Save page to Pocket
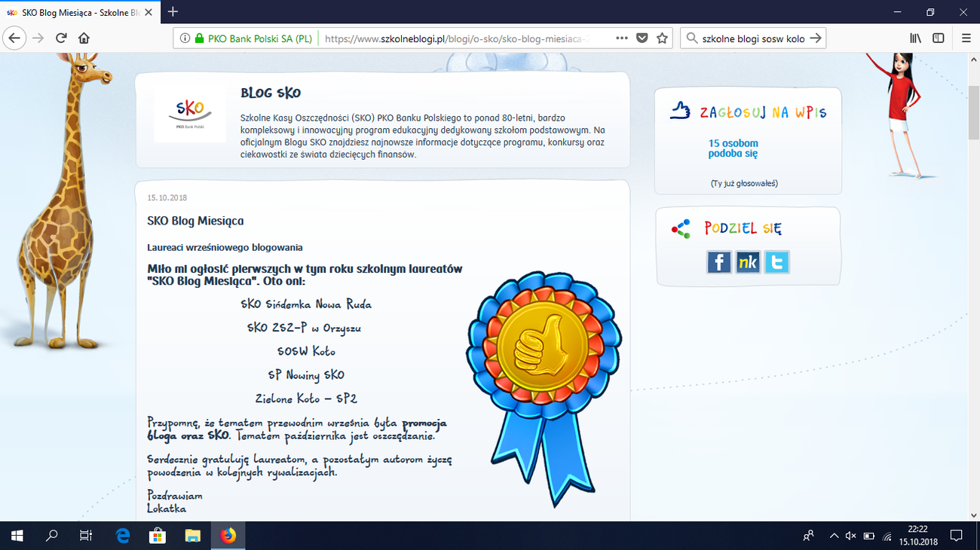This screenshot has height=550, width=980. pyautogui.click(x=642, y=38)
